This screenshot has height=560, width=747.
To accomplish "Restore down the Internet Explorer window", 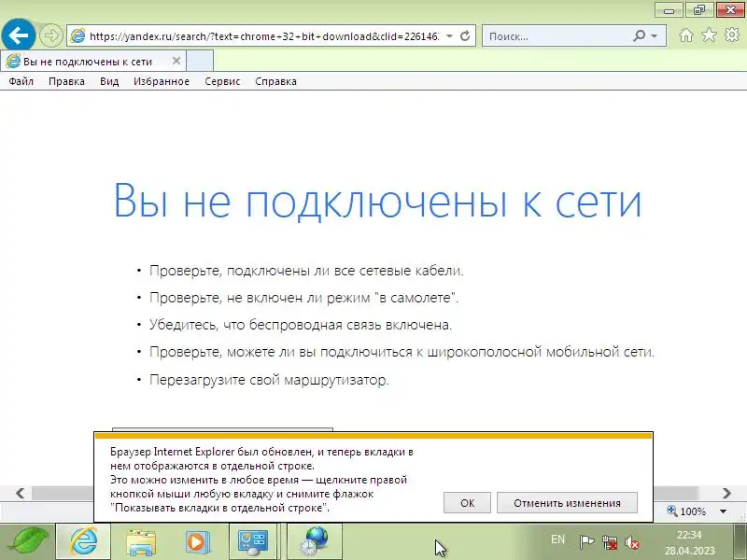I will 698,10.
